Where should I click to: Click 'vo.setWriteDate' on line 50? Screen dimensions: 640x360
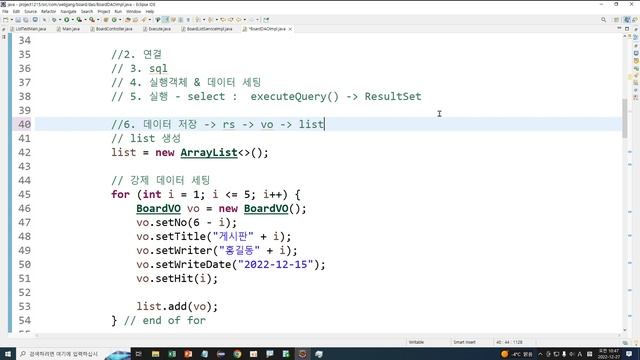(184, 264)
